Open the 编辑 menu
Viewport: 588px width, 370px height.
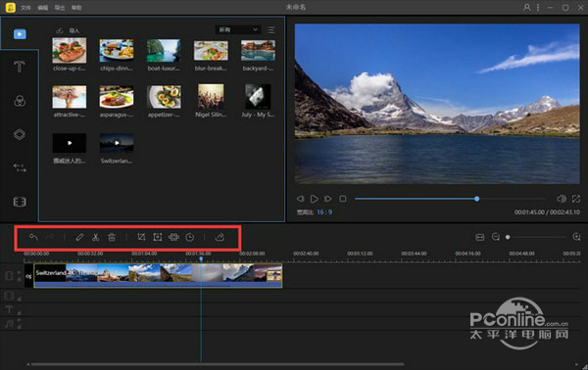43,8
